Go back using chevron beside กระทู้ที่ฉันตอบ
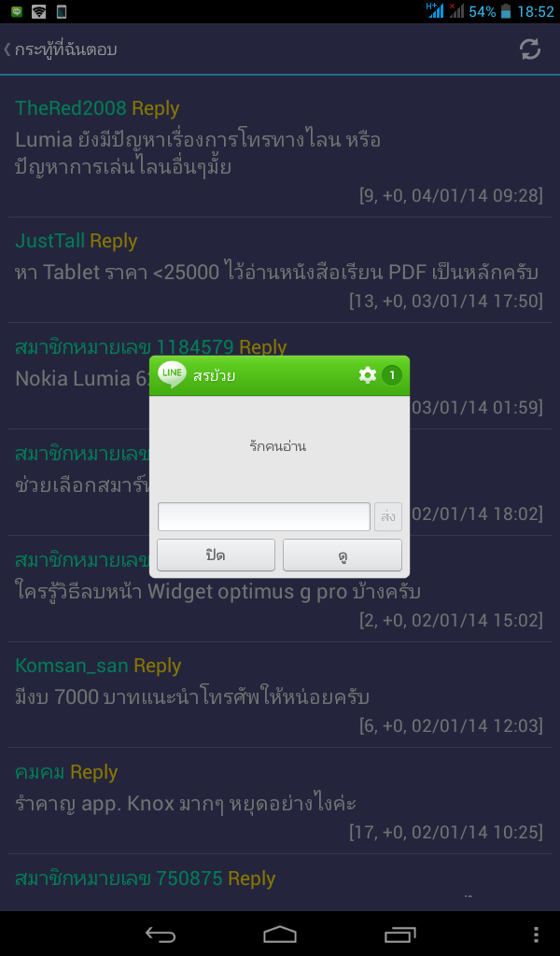Image resolution: width=560 pixels, height=956 pixels. coord(7,49)
